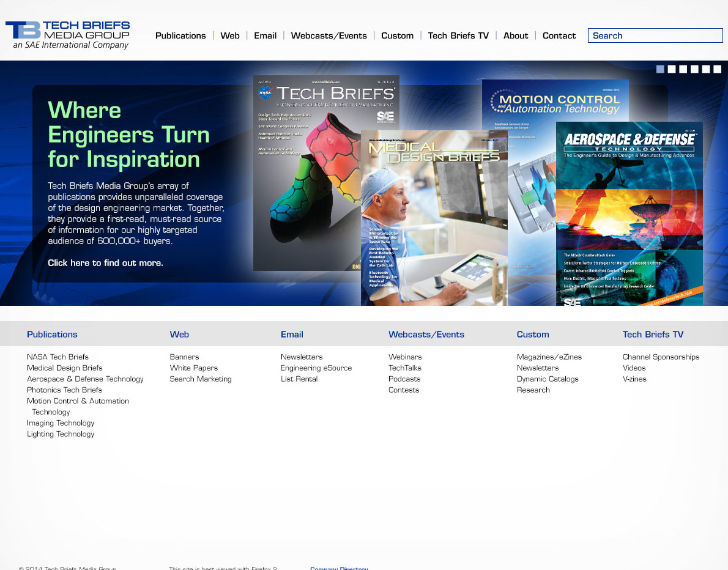Open the Research link
The image size is (728, 570).
click(x=533, y=390)
